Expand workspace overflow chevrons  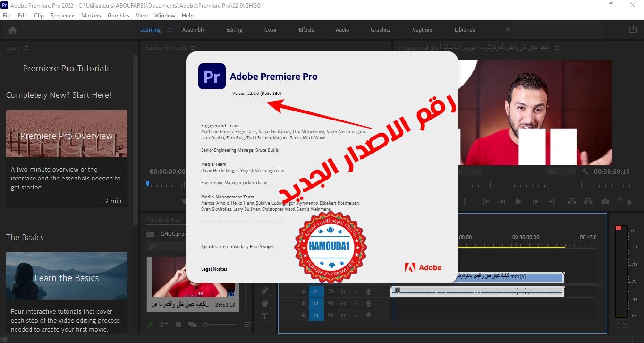(x=508, y=29)
